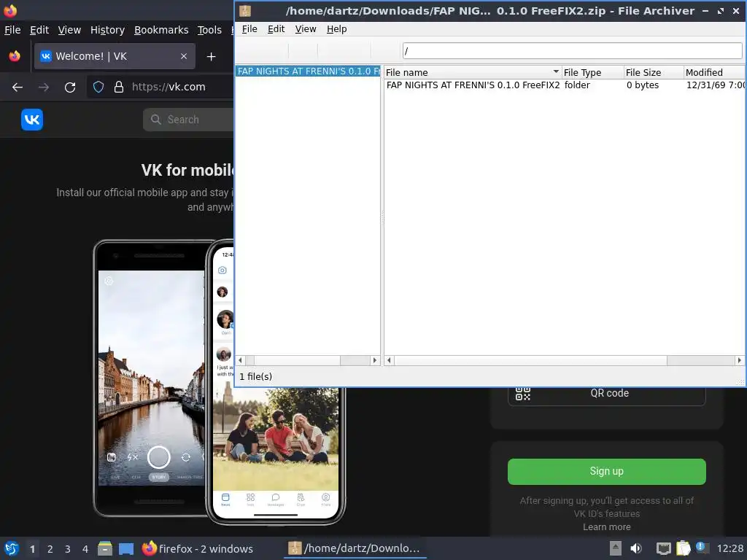Switch to workspace 2
Viewport: 747px width, 560px height.
50,549
